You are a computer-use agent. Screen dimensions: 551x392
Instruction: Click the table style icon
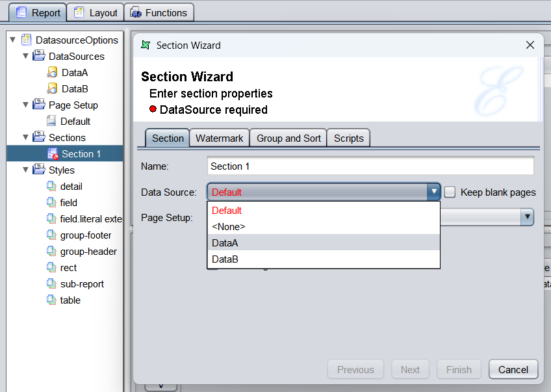click(x=51, y=300)
